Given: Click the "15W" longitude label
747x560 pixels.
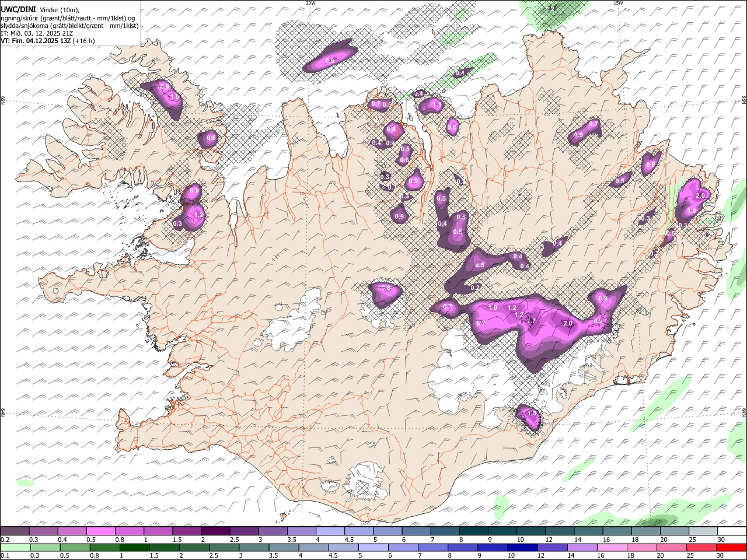Looking at the screenshot, I should pos(618,3).
